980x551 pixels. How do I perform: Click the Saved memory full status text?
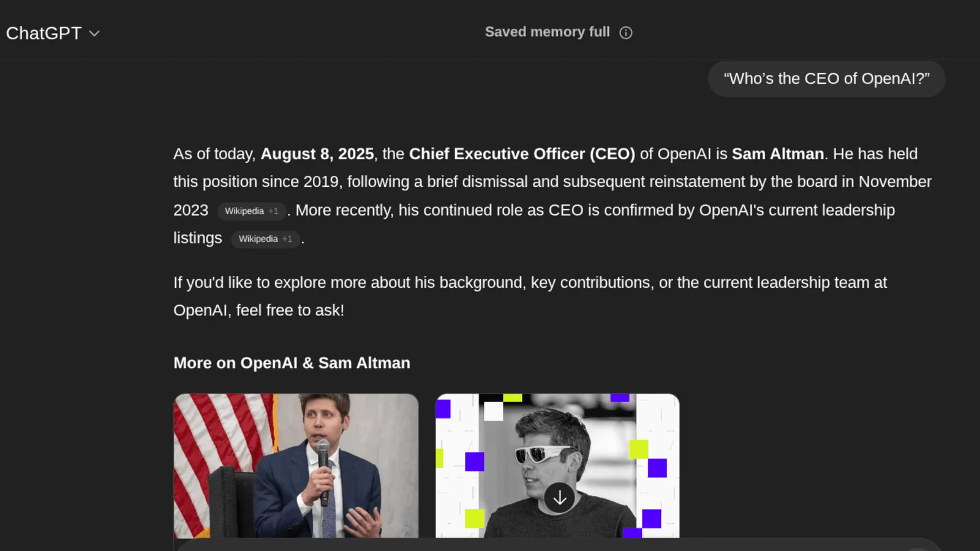(546, 32)
